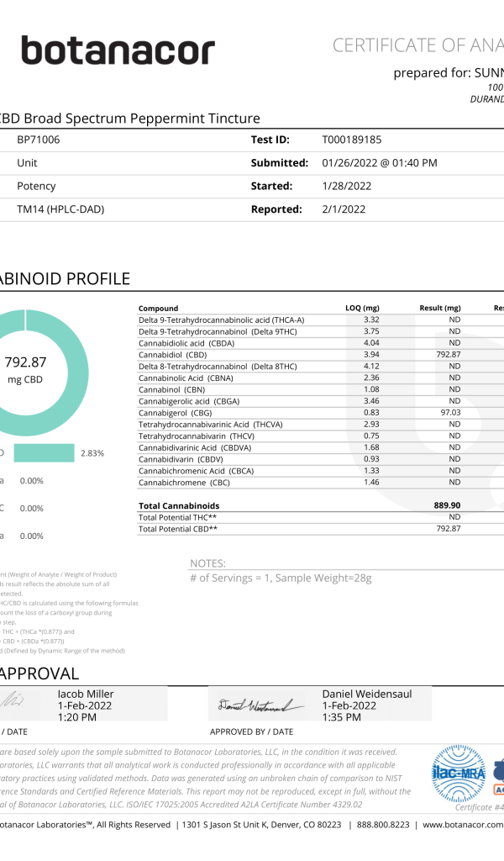Viewport: 504px width, 861px height.
Task: Click the Reported date 2/1/2022
Action: (344, 209)
